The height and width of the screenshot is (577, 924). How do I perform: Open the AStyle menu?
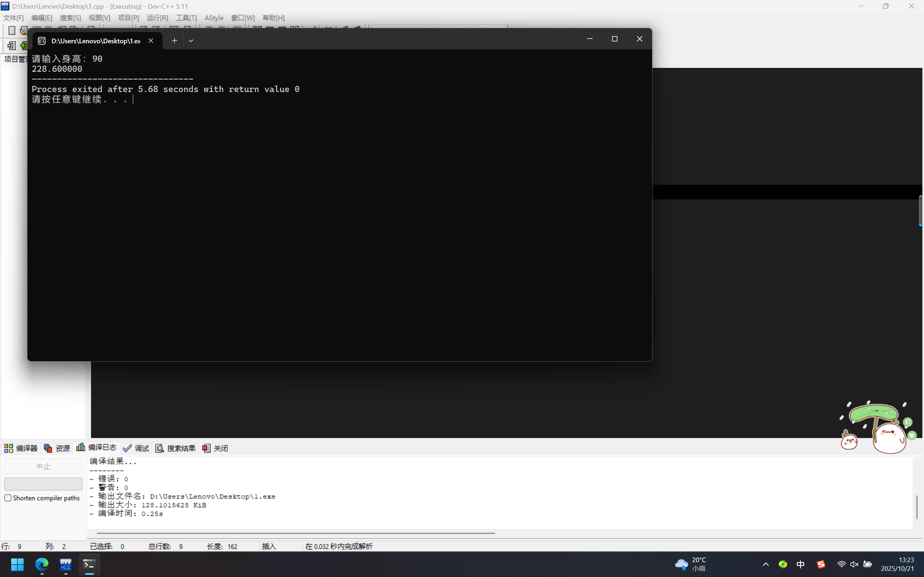(x=214, y=18)
